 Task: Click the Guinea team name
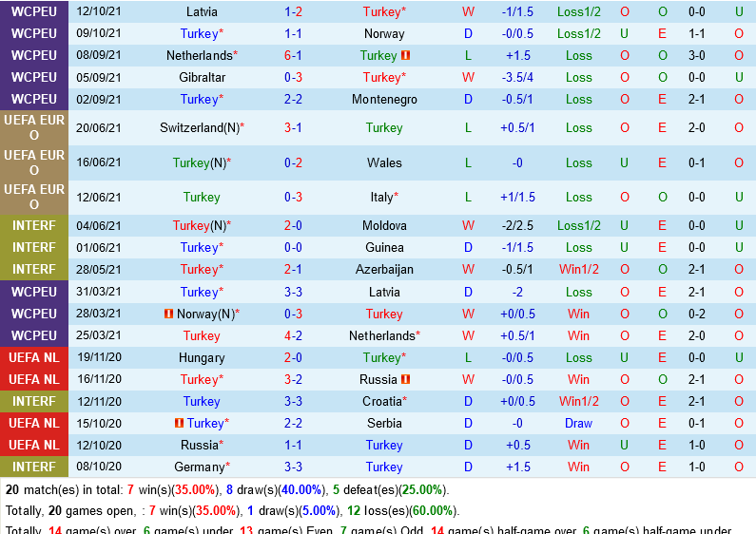click(384, 247)
